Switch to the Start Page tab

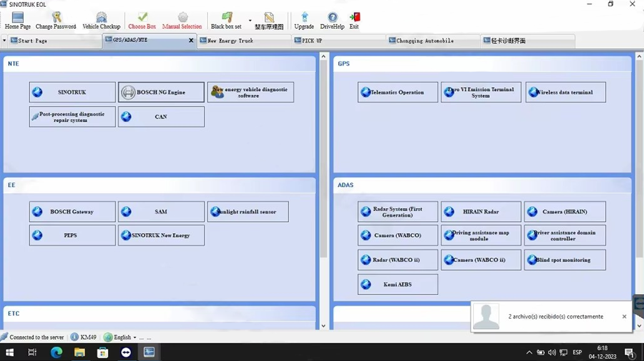pos(55,41)
